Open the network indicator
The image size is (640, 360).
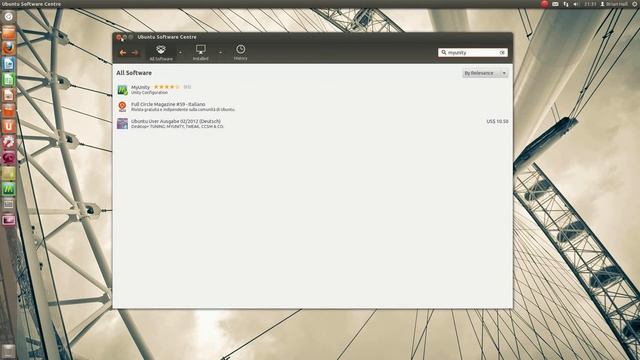coord(566,4)
